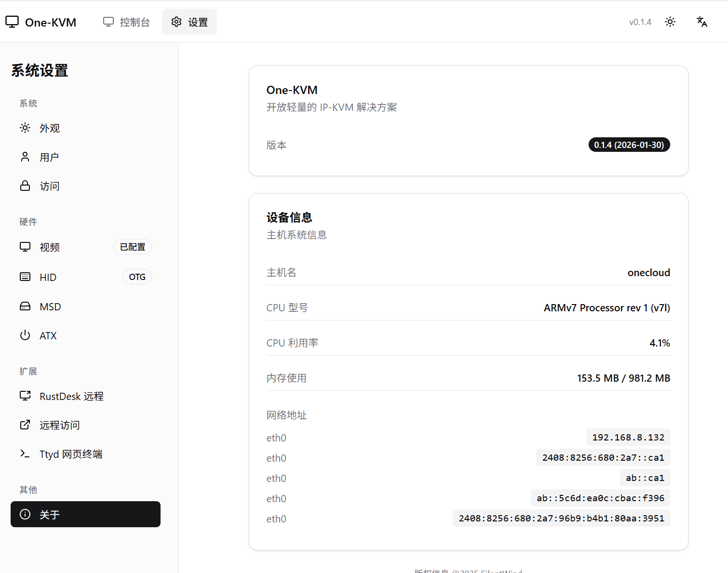Open the 用户 user settings
728x573 pixels.
tap(49, 157)
